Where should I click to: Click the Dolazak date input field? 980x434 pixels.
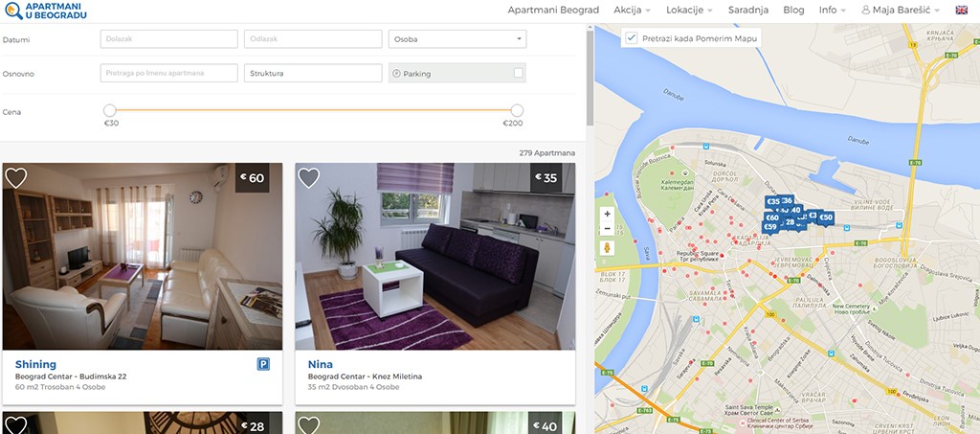168,38
